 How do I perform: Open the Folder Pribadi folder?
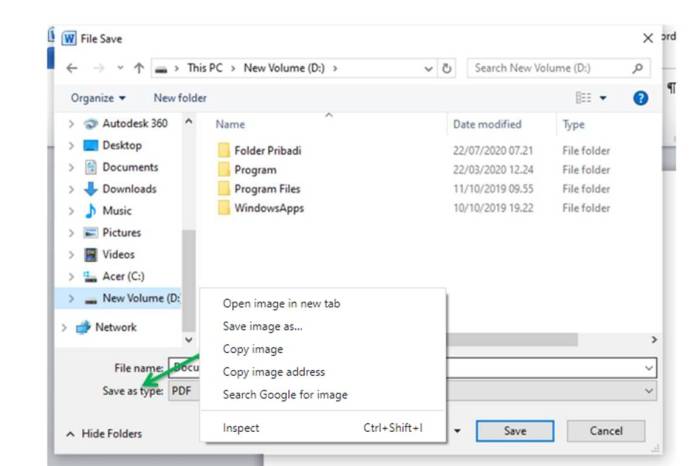(267, 151)
